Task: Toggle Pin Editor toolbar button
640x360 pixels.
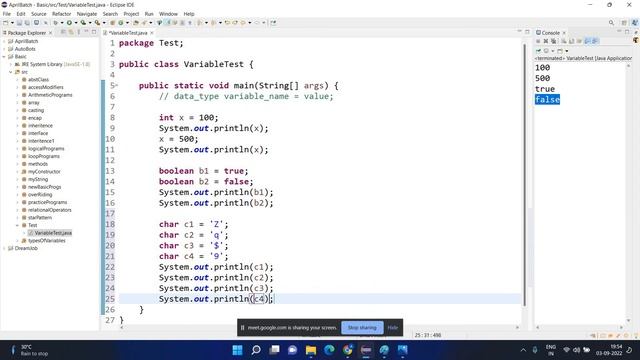Action: [x=273, y=23]
